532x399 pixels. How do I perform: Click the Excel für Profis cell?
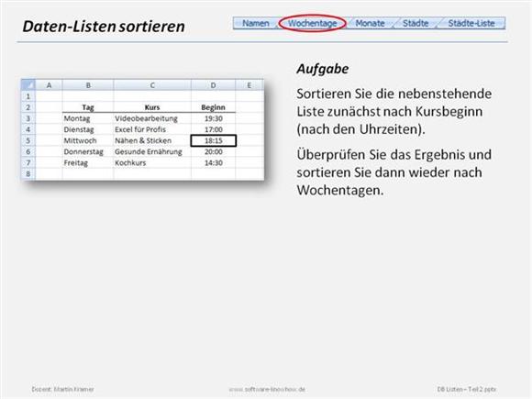click(x=152, y=129)
